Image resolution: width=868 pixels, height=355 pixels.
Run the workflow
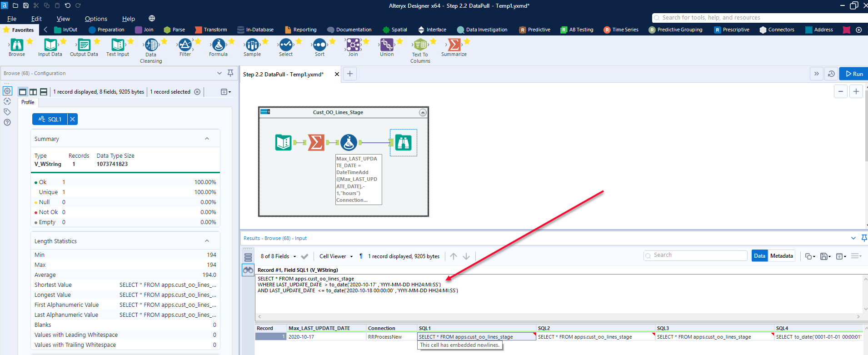coord(854,74)
